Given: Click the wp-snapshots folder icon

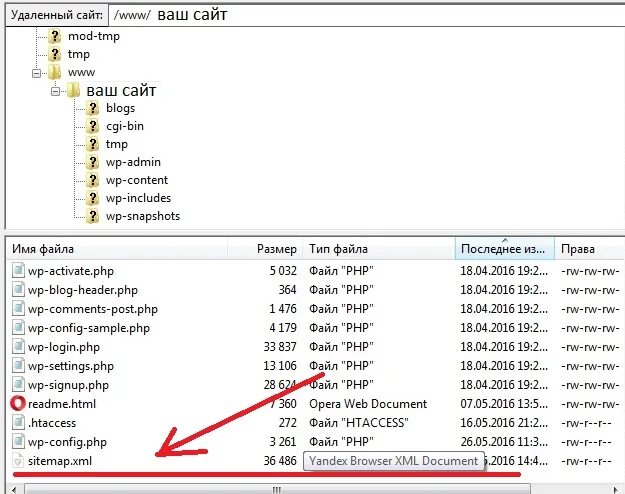Looking at the screenshot, I should pyautogui.click(x=92, y=216).
